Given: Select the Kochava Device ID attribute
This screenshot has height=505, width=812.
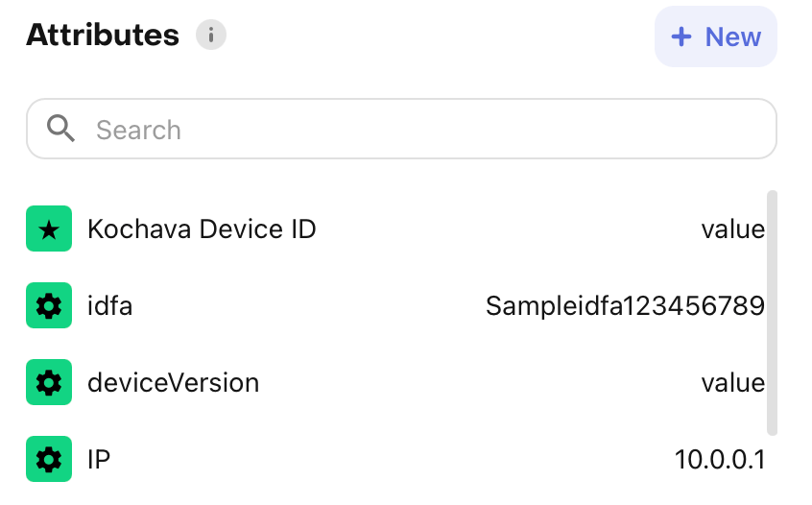Looking at the screenshot, I should [x=202, y=229].
